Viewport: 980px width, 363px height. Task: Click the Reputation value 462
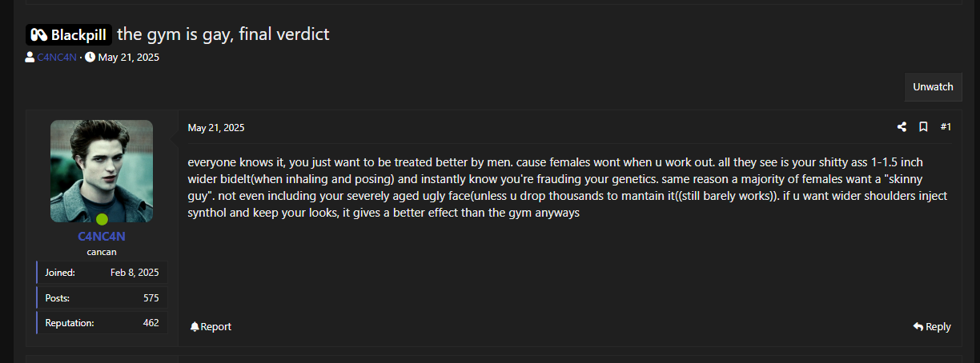click(x=151, y=323)
